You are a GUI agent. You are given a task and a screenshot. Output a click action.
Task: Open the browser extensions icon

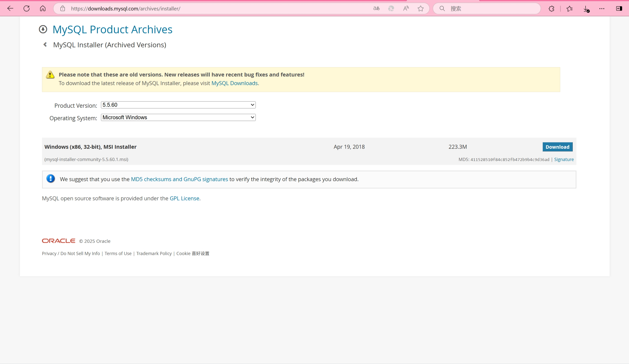tap(551, 9)
